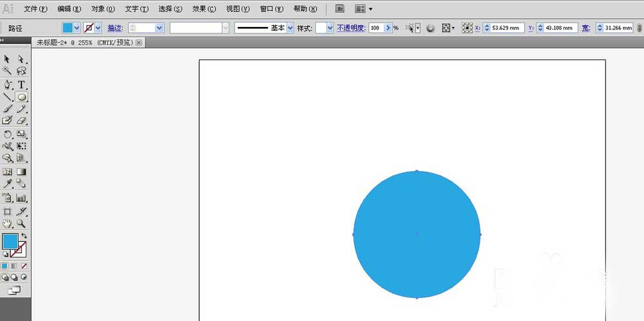The width and height of the screenshot is (644, 321).
Task: Expand the stroke weight dropdown
Action: pyautogui.click(x=159, y=28)
